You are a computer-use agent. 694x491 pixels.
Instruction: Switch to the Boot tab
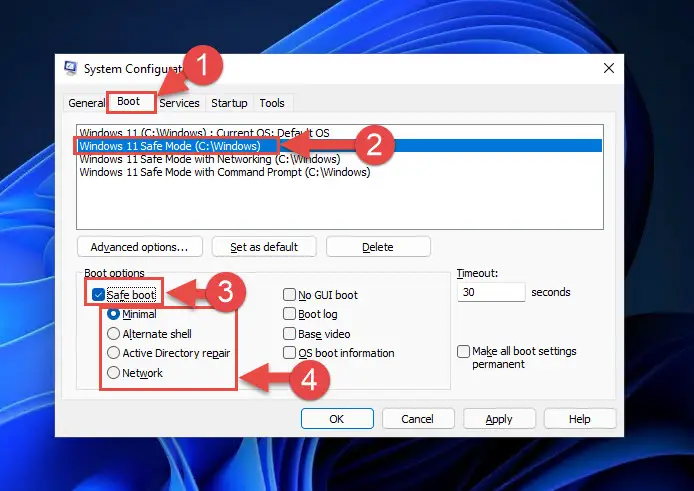[x=129, y=102]
